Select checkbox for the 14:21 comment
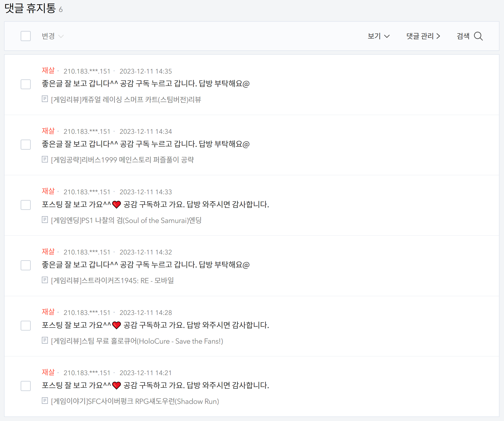The height and width of the screenshot is (421, 504). [26, 386]
